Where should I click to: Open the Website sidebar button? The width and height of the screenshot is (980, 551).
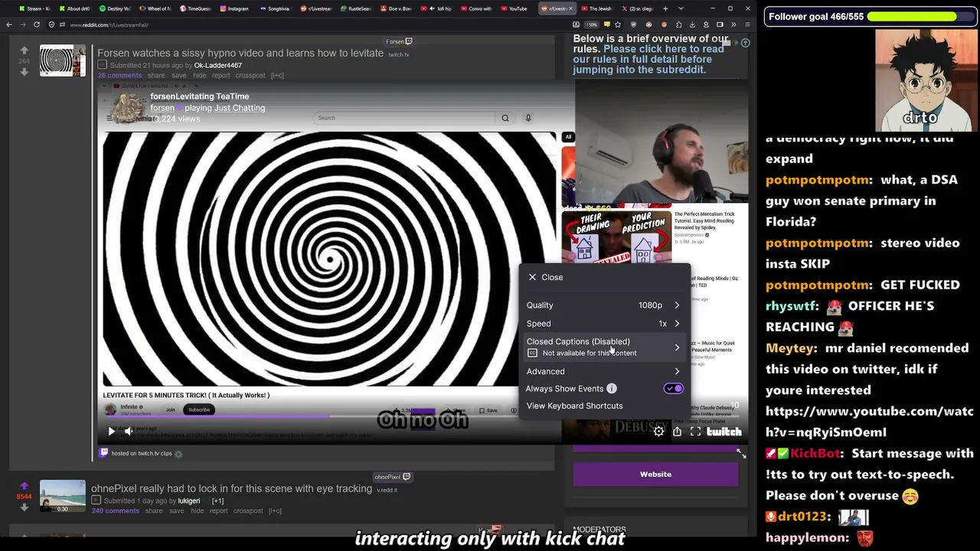(655, 474)
